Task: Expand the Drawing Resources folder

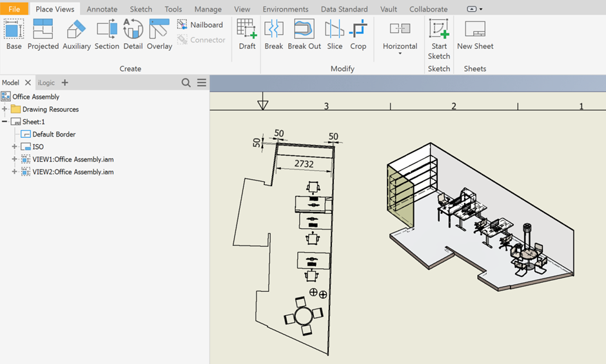Action: pos(5,110)
